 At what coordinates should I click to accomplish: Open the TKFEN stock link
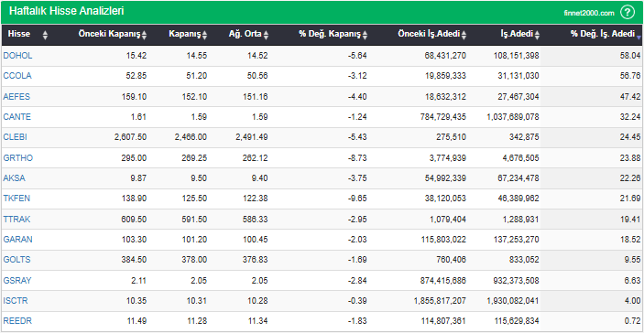pos(16,199)
